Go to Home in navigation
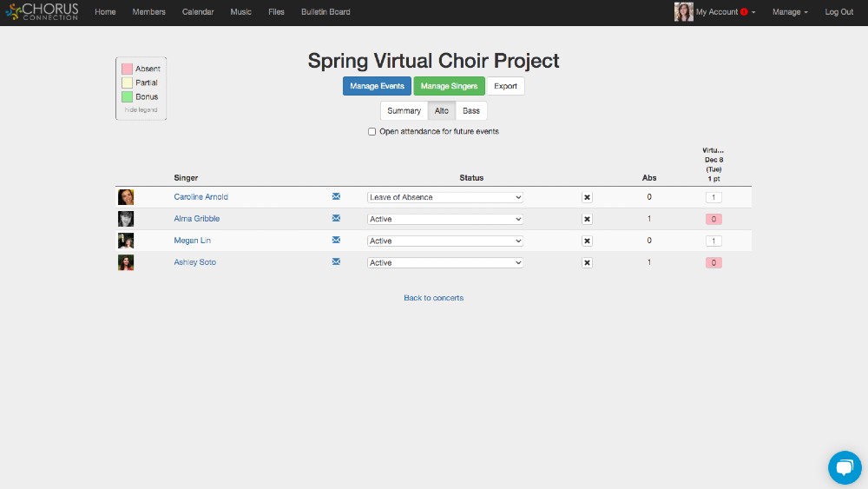Viewport: 868px width, 489px height. click(x=105, y=11)
